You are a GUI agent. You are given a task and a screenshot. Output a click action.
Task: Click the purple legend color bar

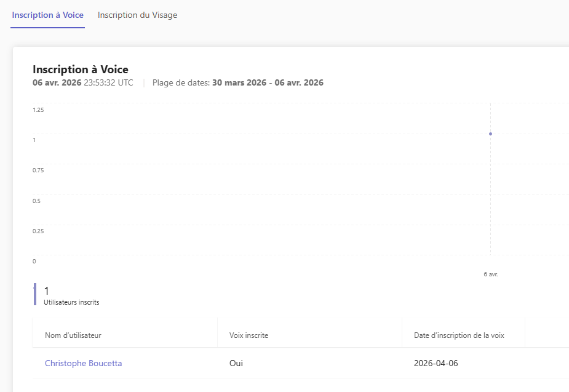coord(35,294)
